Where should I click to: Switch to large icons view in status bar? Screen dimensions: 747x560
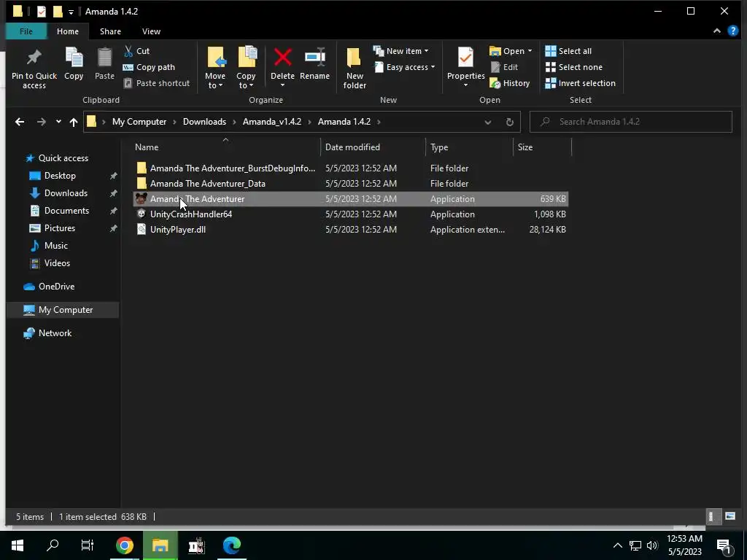[729, 516]
